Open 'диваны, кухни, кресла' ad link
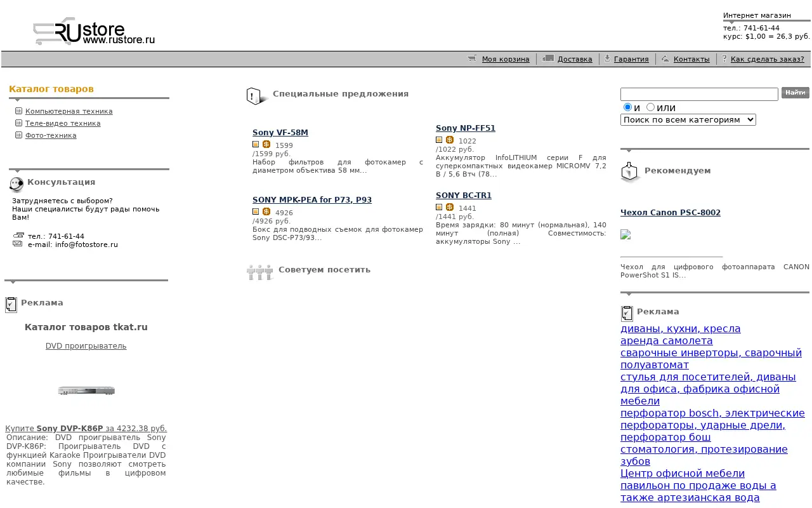Image resolution: width=812 pixels, height=508 pixels. pos(681,329)
